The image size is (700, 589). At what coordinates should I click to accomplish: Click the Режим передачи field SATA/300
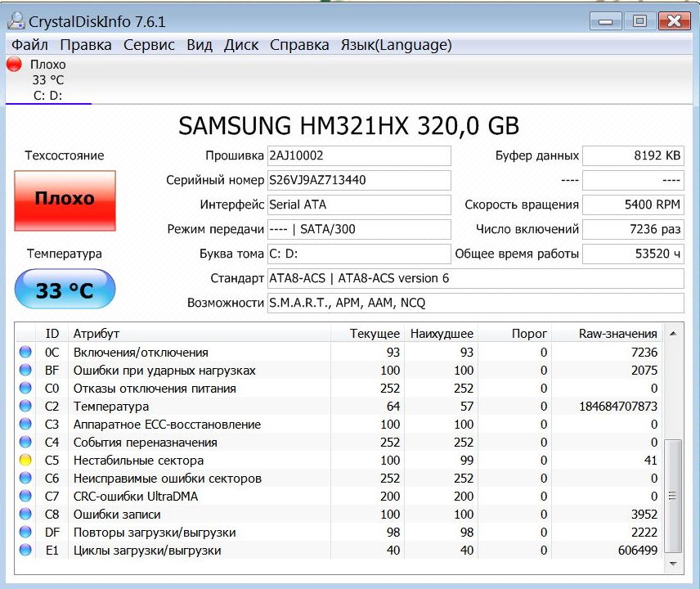click(359, 230)
